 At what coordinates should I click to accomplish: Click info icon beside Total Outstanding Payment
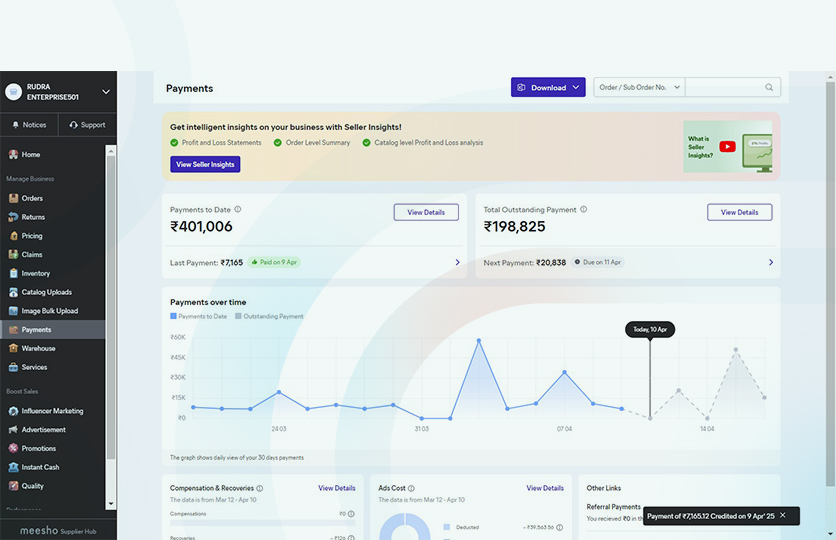click(584, 210)
